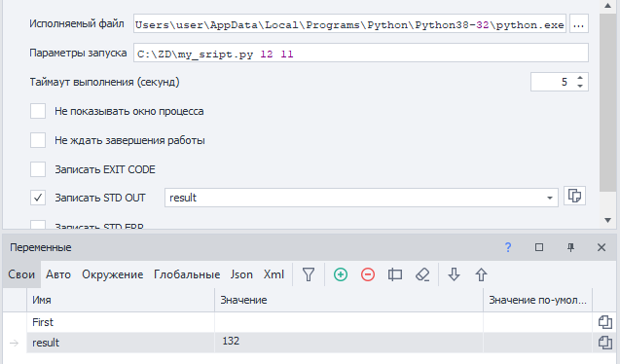Uncheck Записать STD OUT checkbox
The height and width of the screenshot is (364, 620).
tap(38, 198)
